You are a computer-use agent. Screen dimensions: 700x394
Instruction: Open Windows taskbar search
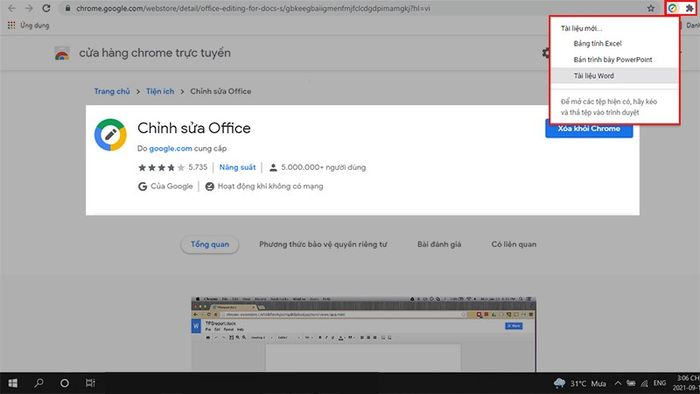click(39, 383)
